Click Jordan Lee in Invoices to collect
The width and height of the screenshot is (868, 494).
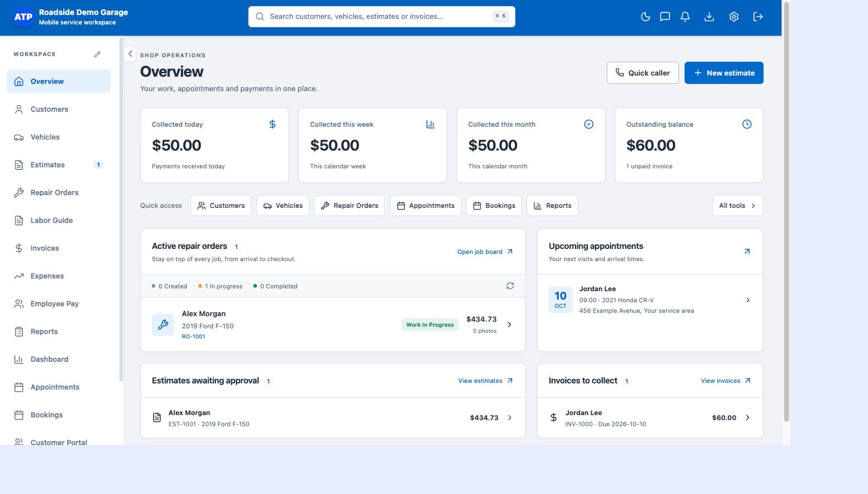click(583, 413)
